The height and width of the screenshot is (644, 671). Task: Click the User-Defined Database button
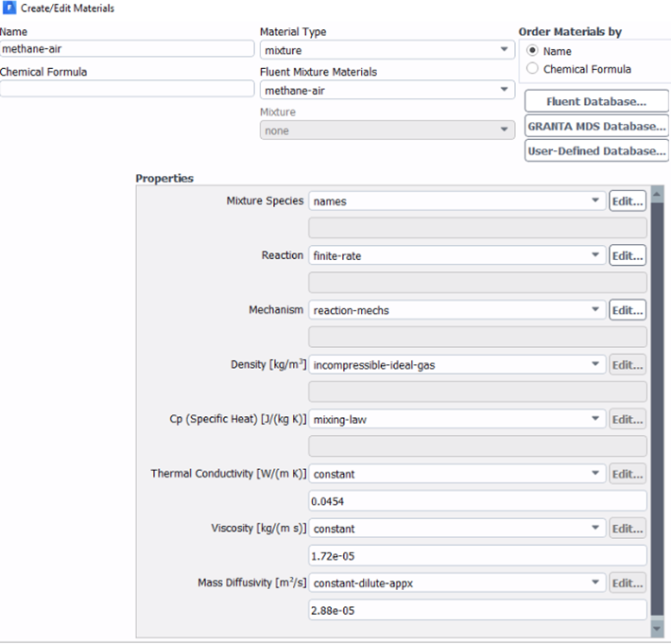(x=596, y=150)
